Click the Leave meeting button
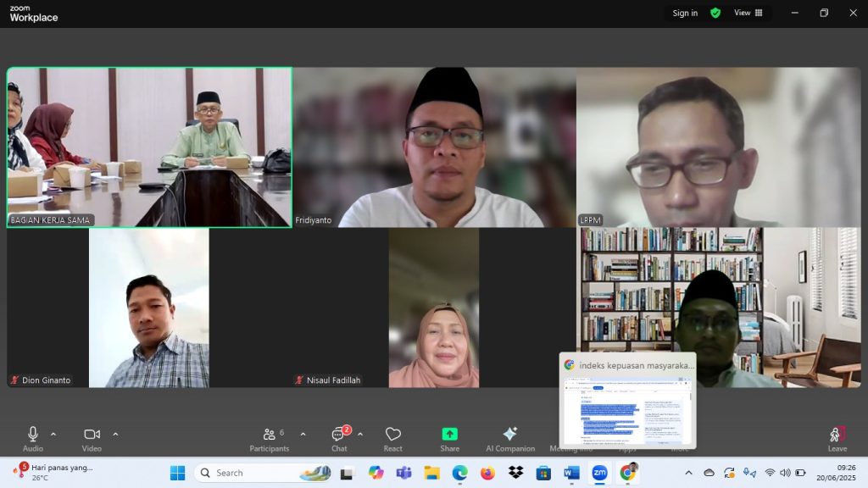Viewport: 868px width, 488px height. (837, 438)
